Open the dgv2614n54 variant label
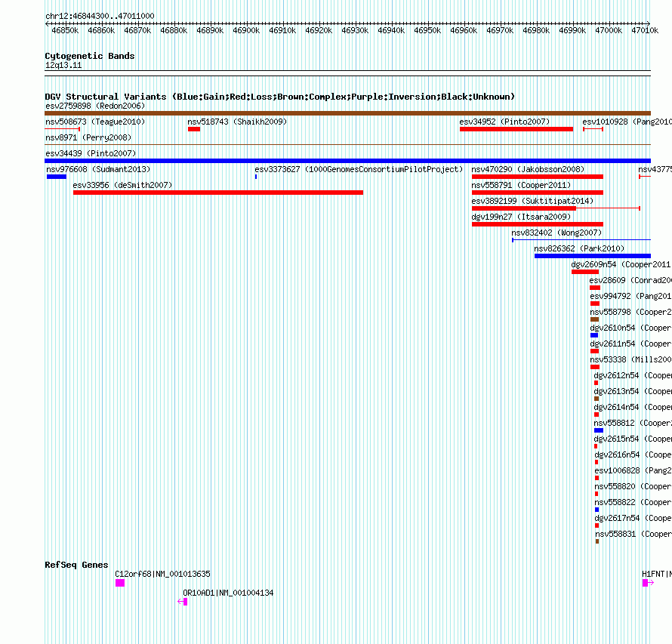Image resolution: width=672 pixels, height=644 pixels. [633, 407]
